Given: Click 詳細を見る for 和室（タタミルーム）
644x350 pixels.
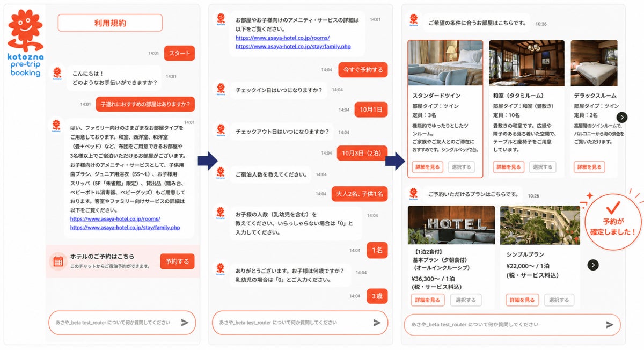Looking at the screenshot, I should point(508,167).
